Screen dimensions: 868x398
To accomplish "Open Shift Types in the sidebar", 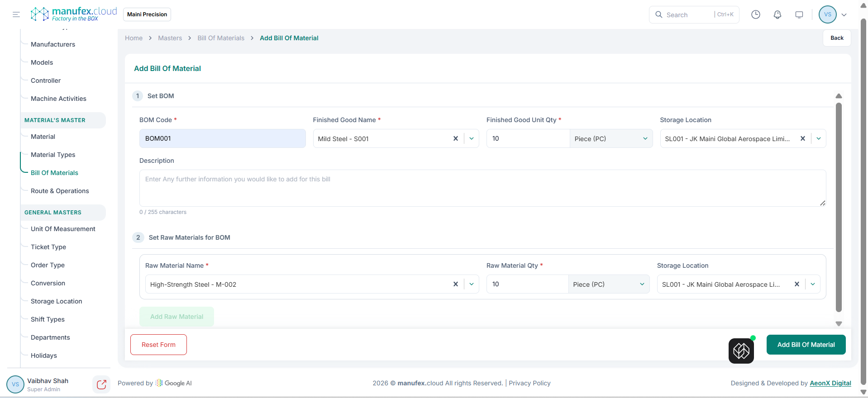I will pyautogui.click(x=48, y=319).
